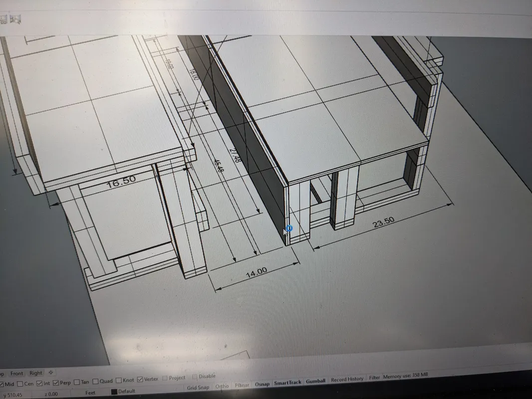Turn on the Quad osnap checkbox
Viewport: 532px width, 399px height.
95,382
